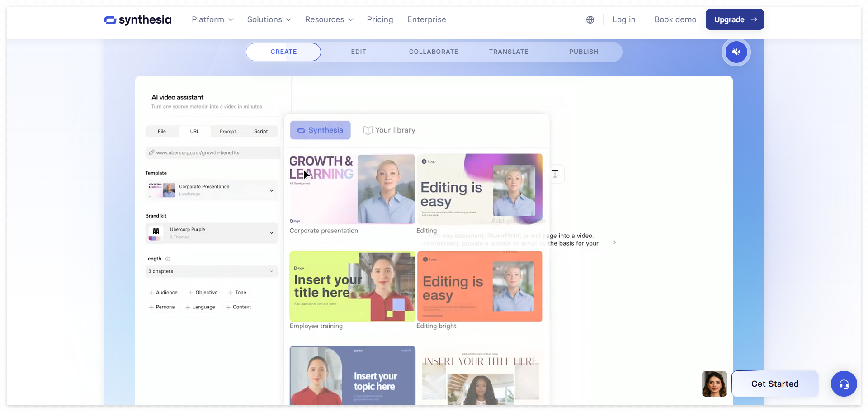
Task: Choose the Insert your topic here template
Action: click(x=352, y=375)
